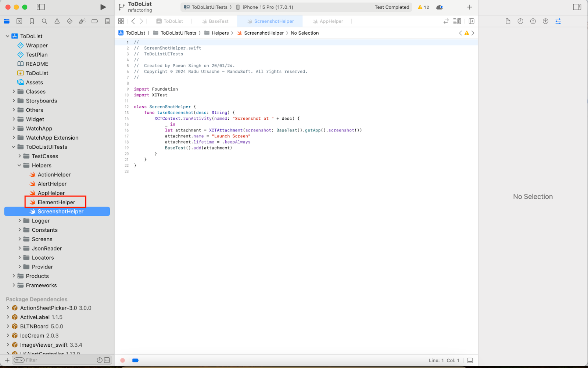Image resolution: width=588 pixels, height=368 pixels.
Task: Toggle the source-control status filter
Action: [107, 360]
